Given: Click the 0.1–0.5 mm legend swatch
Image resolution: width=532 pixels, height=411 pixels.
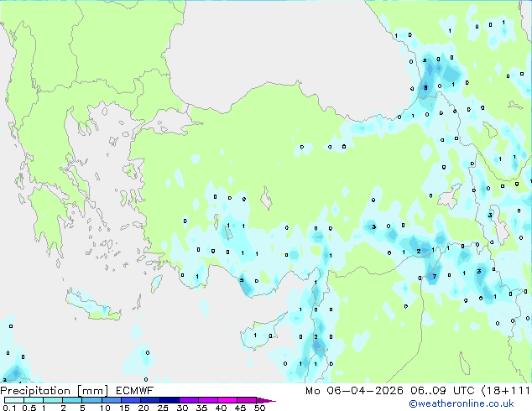Looking at the screenshot, I should 14,400.
